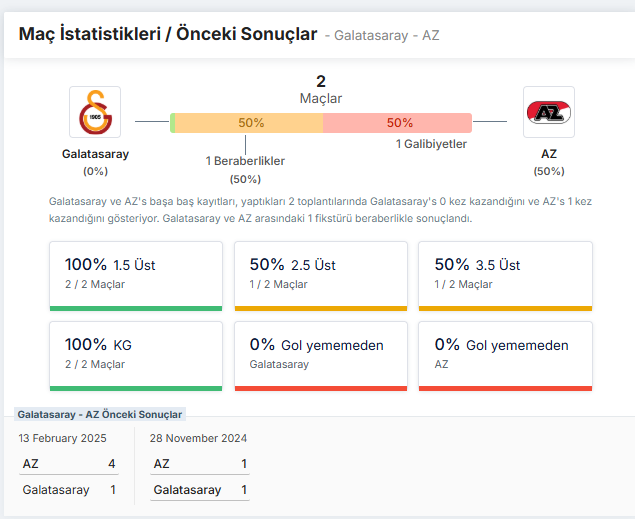The image size is (635, 519).
Task: Click the AZ team name under logo
Action: point(549,154)
